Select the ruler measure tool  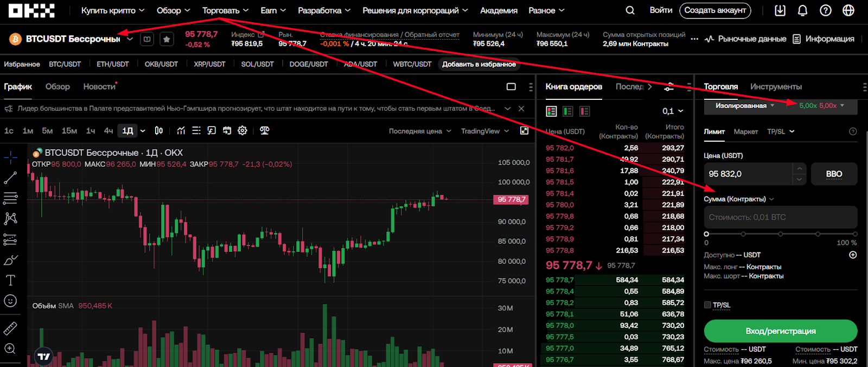point(10,328)
